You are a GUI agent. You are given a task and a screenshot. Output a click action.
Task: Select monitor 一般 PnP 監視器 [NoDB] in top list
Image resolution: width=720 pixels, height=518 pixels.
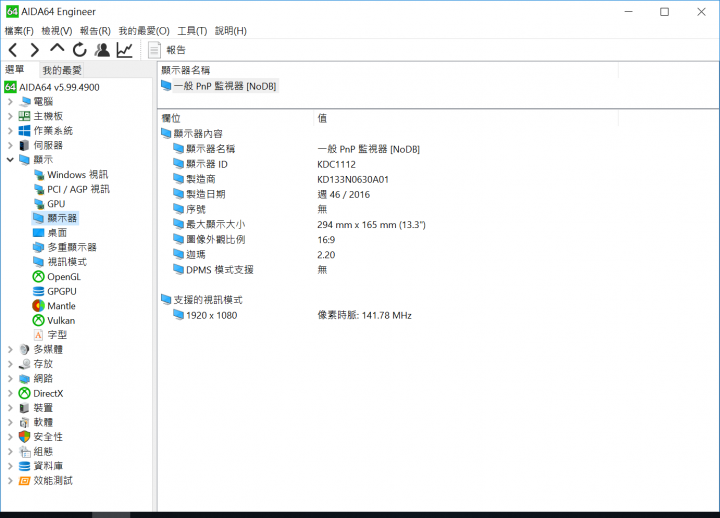coord(219,86)
